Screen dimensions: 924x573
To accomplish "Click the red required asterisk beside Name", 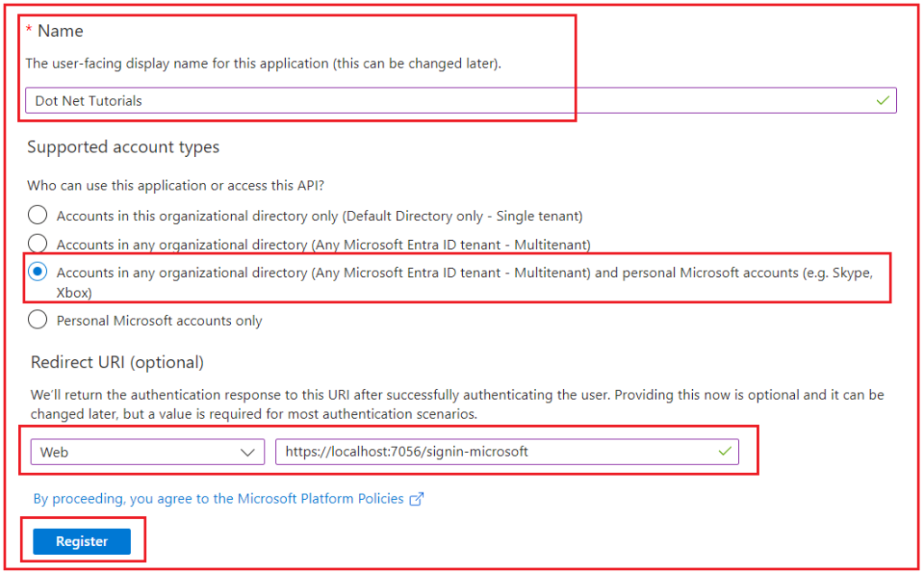I will pyautogui.click(x=29, y=30).
